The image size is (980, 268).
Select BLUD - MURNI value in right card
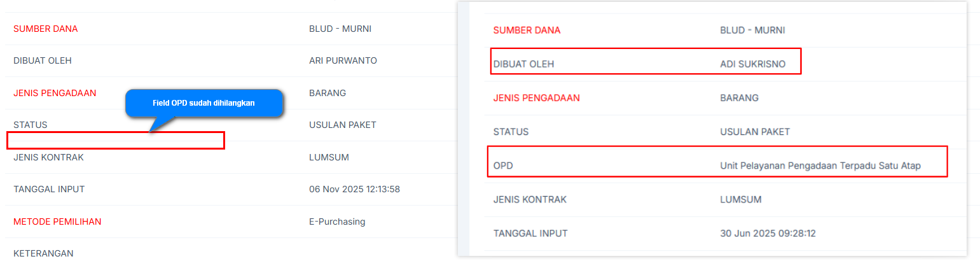click(x=752, y=30)
